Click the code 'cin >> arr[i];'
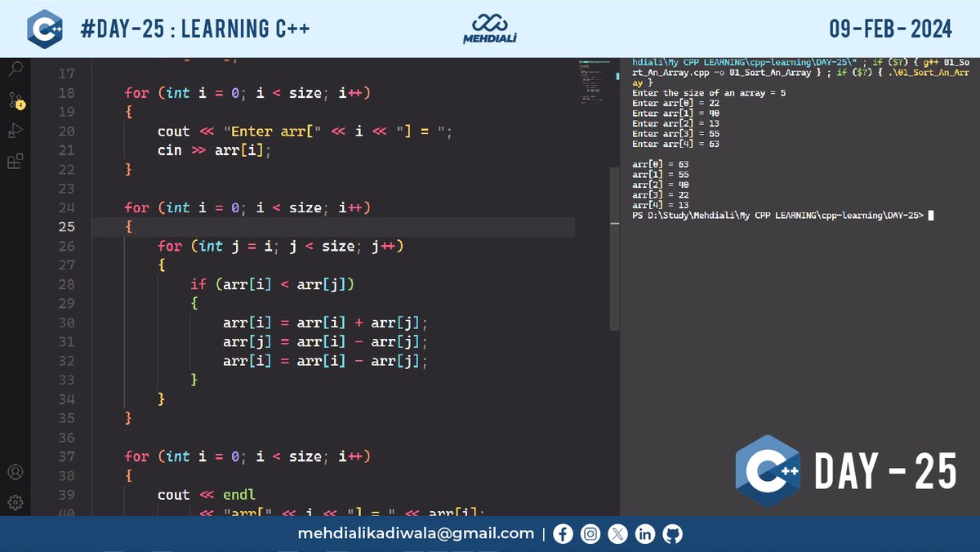This screenshot has width=980, height=552. (x=213, y=150)
